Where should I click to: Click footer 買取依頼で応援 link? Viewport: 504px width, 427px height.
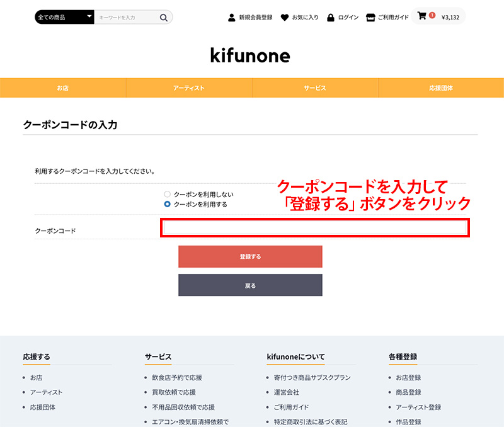click(x=174, y=392)
